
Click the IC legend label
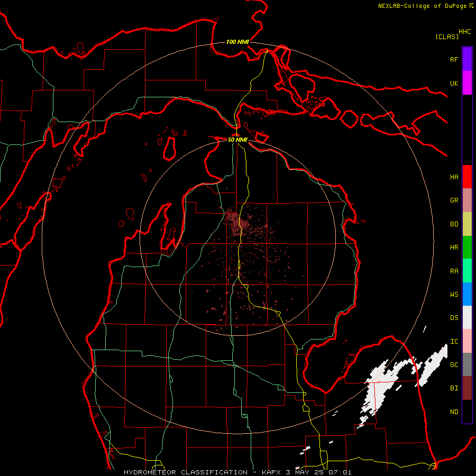click(x=454, y=342)
